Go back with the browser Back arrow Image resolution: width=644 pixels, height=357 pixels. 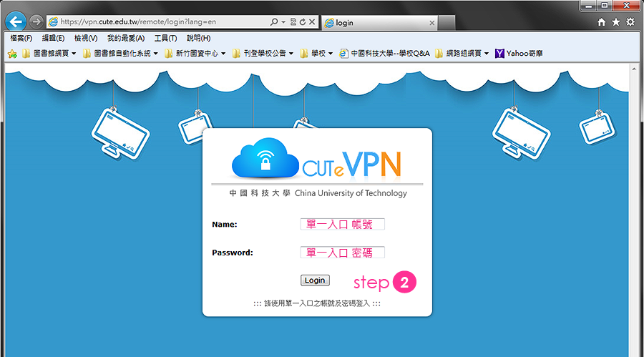(x=16, y=21)
